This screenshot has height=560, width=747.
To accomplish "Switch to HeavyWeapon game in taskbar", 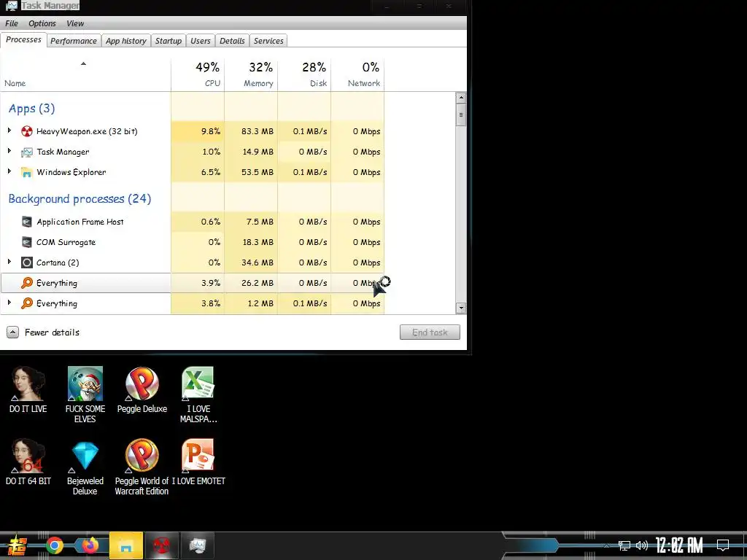I will click(161, 545).
